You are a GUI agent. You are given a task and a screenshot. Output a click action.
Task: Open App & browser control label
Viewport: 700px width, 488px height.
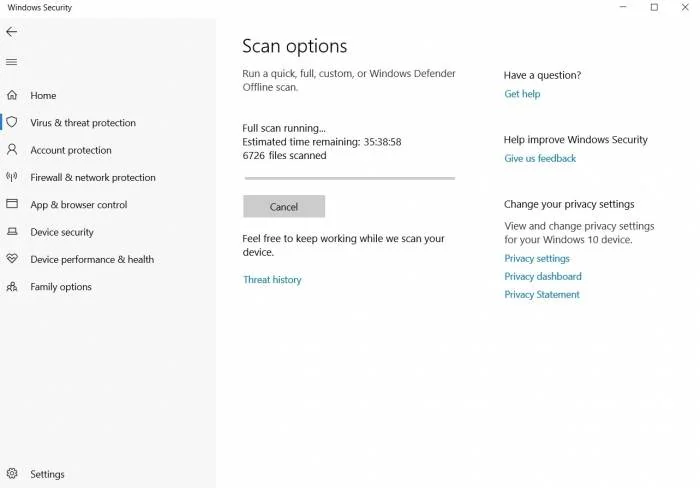pyautogui.click(x=79, y=204)
